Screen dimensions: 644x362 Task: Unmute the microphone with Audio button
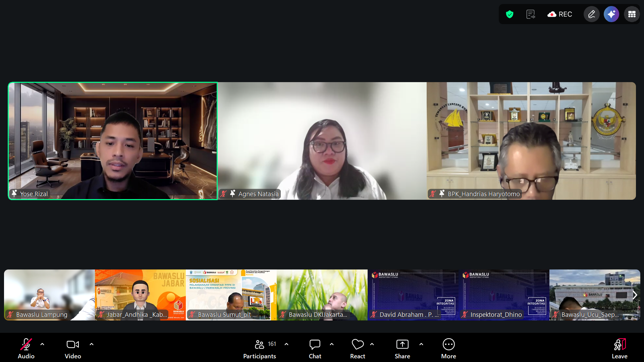tap(26, 349)
